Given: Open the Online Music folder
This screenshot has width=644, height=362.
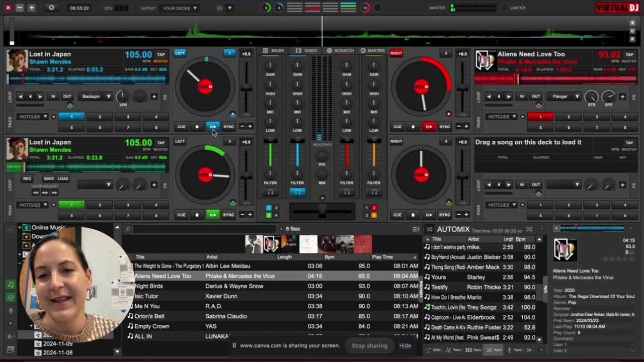Looking at the screenshot, I should [48, 228].
